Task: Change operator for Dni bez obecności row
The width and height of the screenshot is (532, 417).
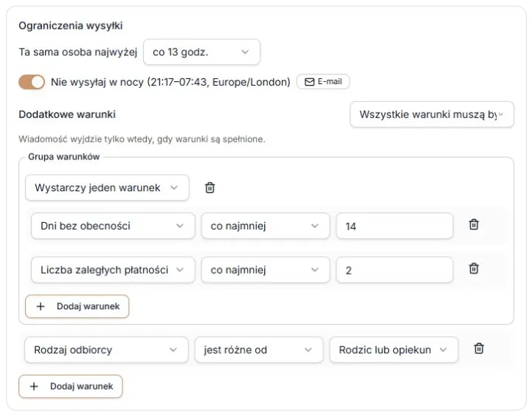Action: coord(266,226)
